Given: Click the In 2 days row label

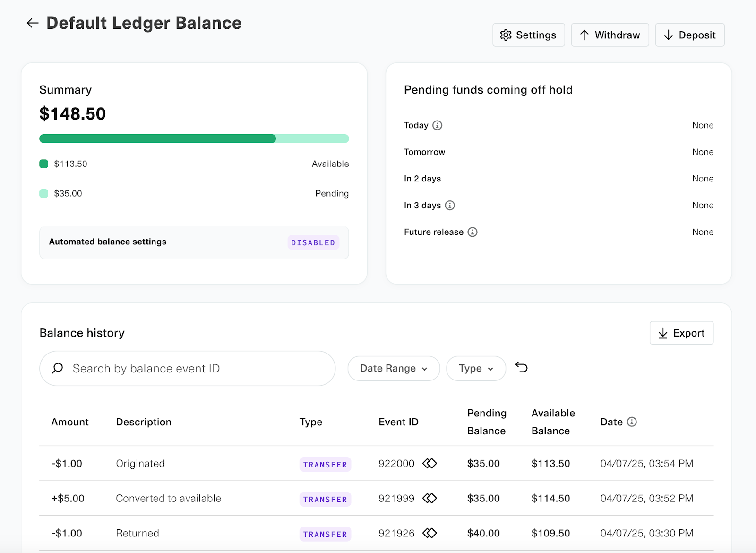Looking at the screenshot, I should (422, 179).
